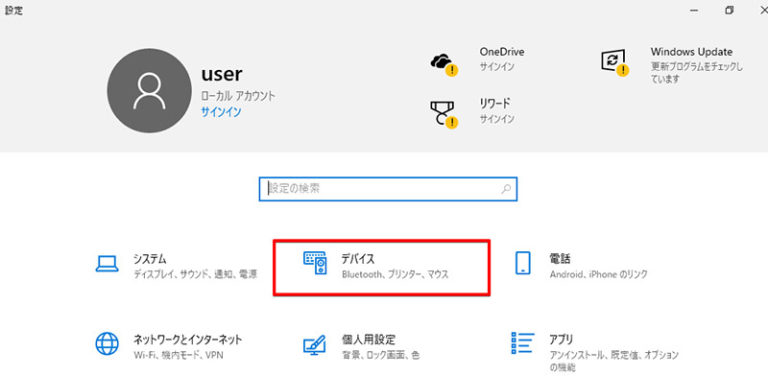Select the 個人用設定 title
Image resolution: width=768 pixels, height=376 pixels.
point(368,339)
